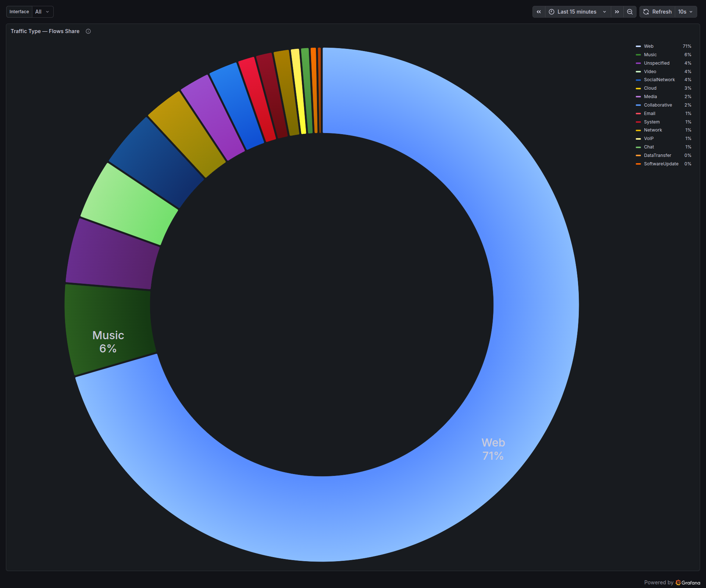Image resolution: width=706 pixels, height=588 pixels.
Task: Click the double right chevron to shift time forward
Action: tap(617, 11)
